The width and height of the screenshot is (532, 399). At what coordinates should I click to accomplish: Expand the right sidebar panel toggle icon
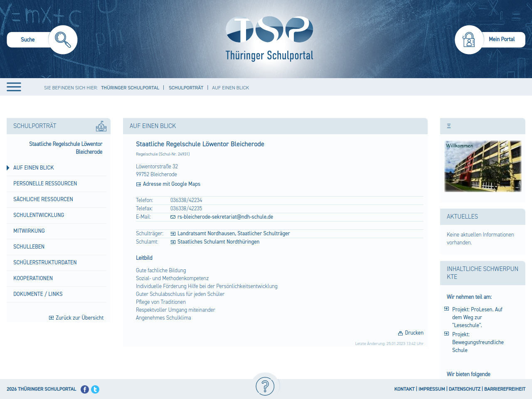[449, 126]
